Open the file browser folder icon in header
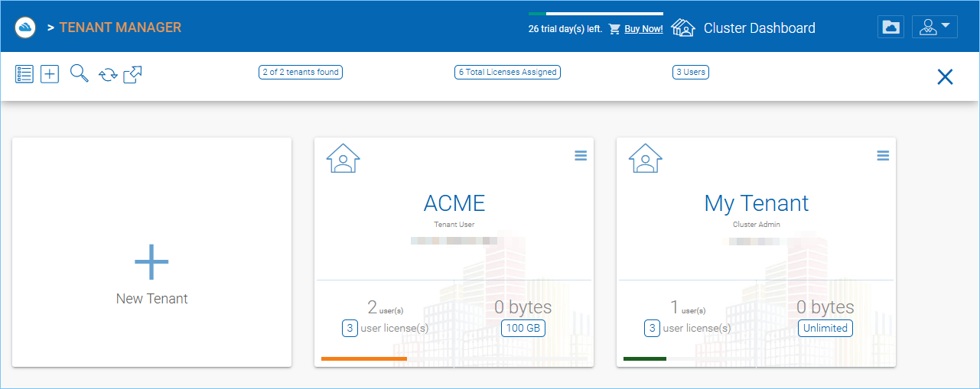This screenshot has height=389, width=980. [x=890, y=27]
